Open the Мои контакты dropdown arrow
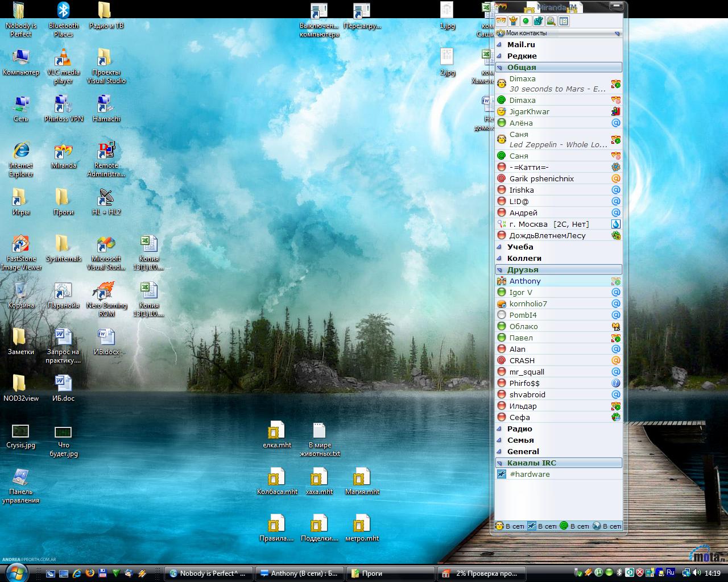728x582 pixels. (617, 34)
